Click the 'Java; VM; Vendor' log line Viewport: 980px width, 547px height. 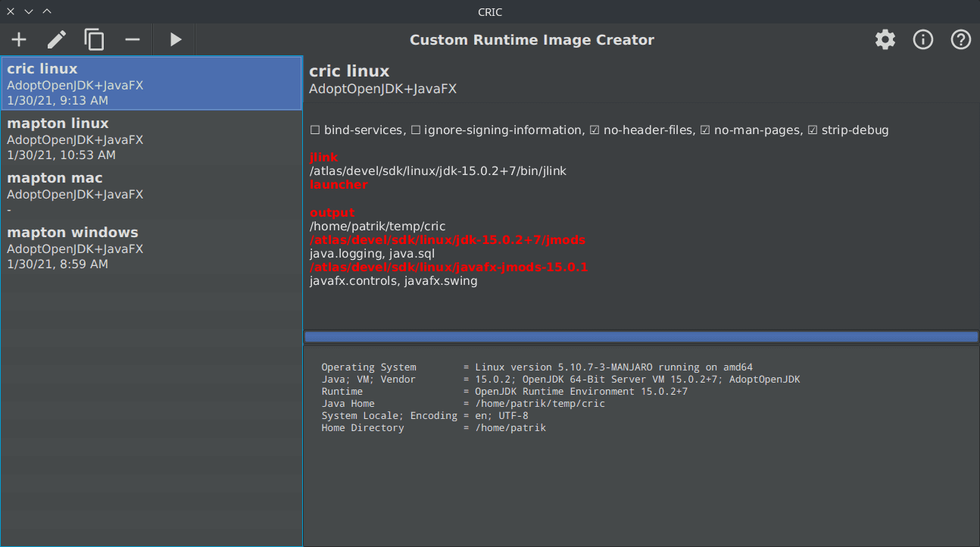point(560,380)
